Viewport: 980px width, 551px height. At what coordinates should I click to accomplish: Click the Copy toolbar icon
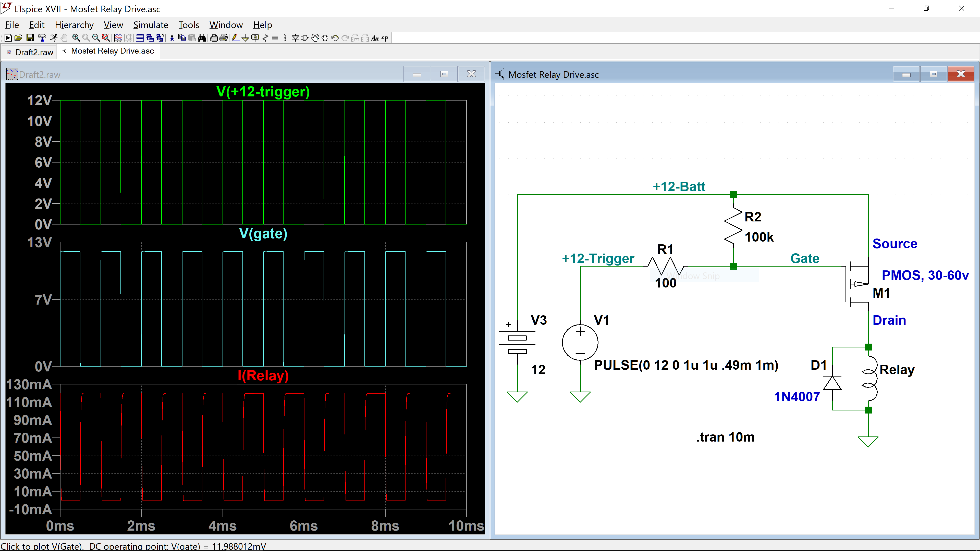[x=182, y=38]
